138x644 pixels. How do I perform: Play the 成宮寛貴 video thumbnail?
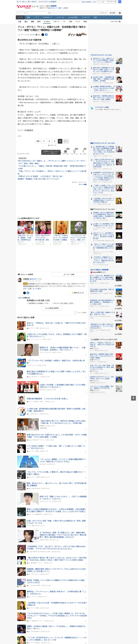click(119, 215)
